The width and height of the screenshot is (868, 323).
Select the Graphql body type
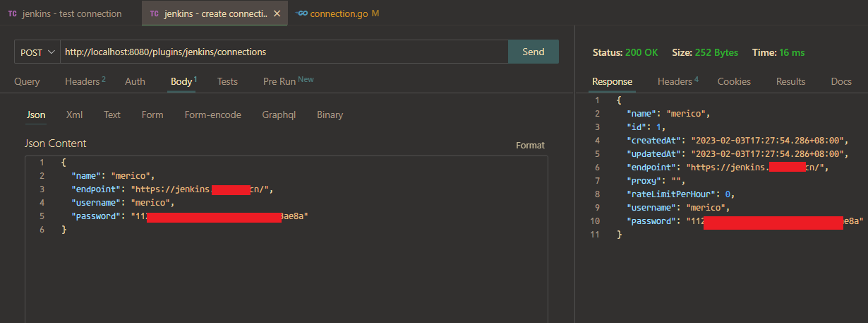click(279, 114)
